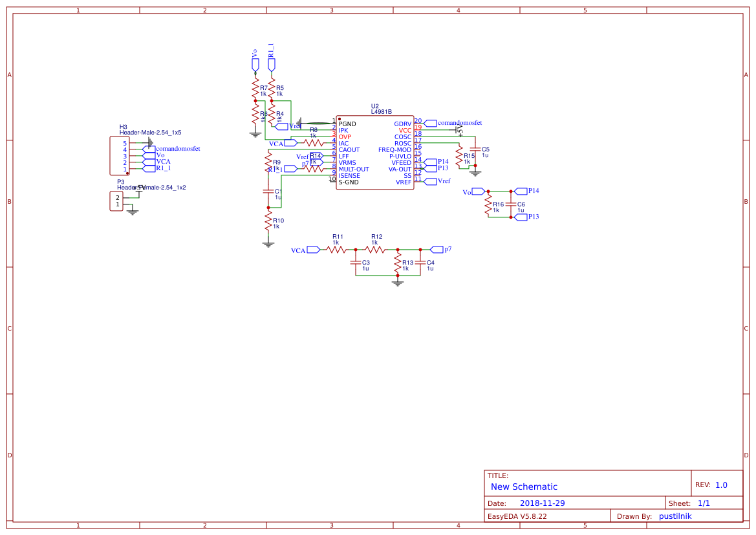Image resolution: width=756 pixels, height=535 pixels.
Task: Click the R10 resistor symbol
Action: click(268, 223)
